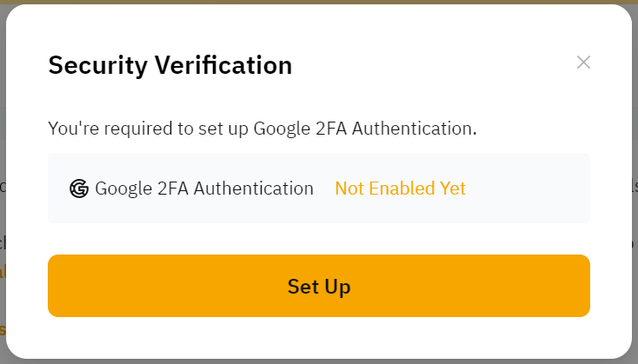Screen dimensions: 638x364
Task: Click the 2FA setup requirement sentence
Action: coord(262,129)
